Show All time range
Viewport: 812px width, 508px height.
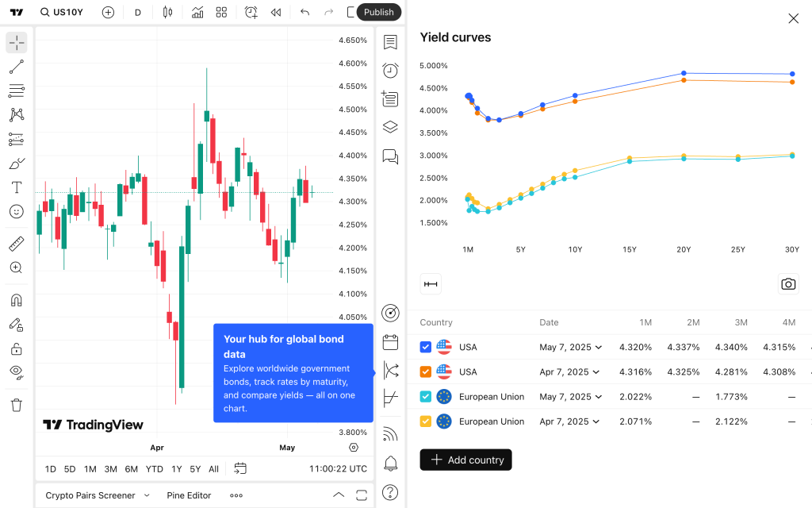pyautogui.click(x=214, y=469)
